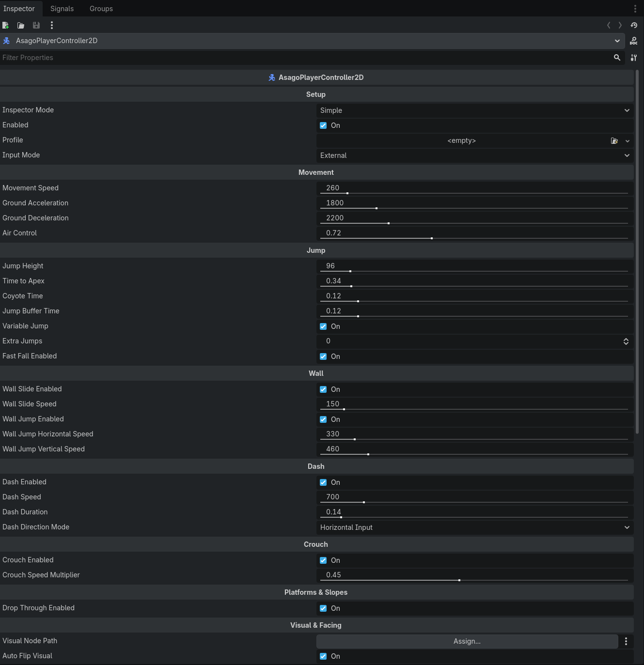The width and height of the screenshot is (644, 665).
Task: Click the Profile quick-load folder icon
Action: click(614, 141)
